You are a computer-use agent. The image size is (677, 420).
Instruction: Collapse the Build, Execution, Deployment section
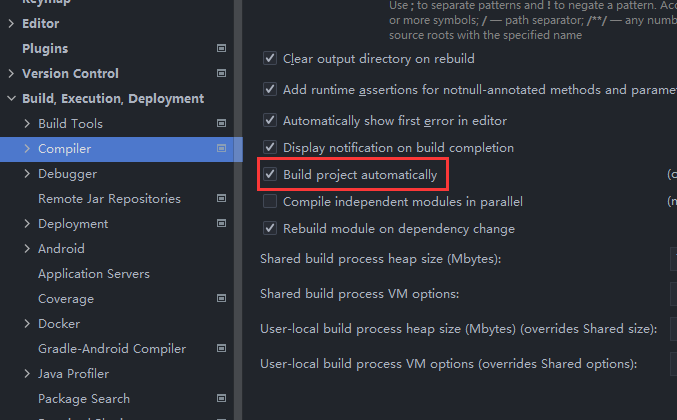tap(11, 99)
